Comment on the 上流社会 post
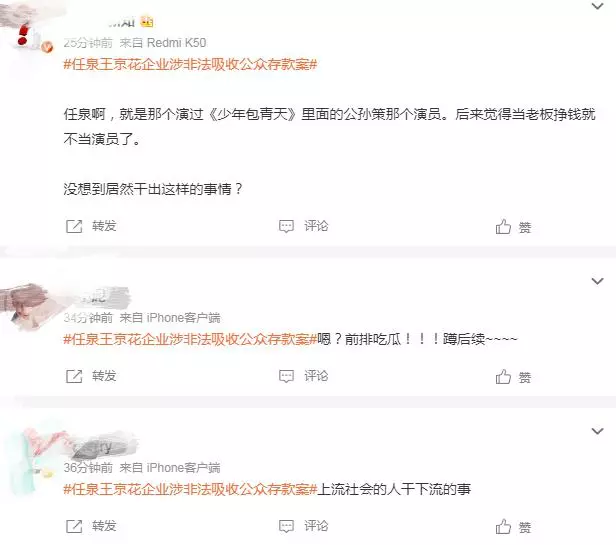 (303, 526)
